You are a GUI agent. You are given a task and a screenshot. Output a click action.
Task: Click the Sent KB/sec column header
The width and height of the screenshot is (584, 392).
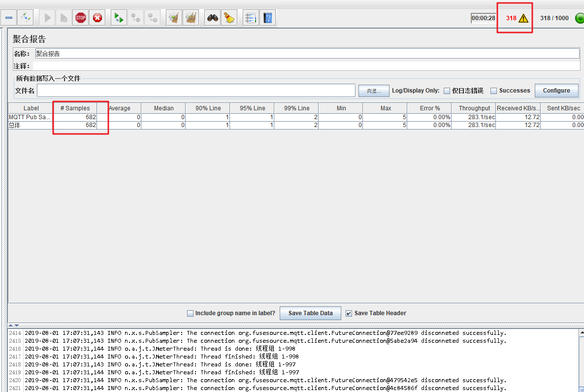(x=563, y=108)
